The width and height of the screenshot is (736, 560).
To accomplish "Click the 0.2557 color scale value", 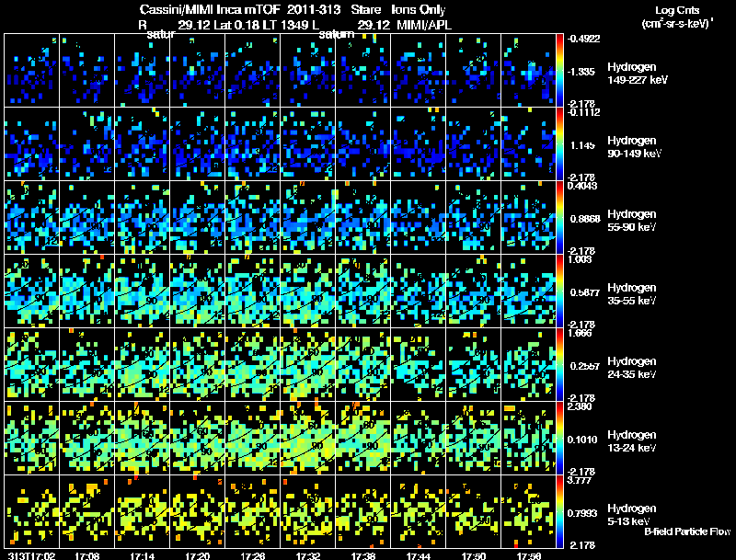I will pos(585,366).
